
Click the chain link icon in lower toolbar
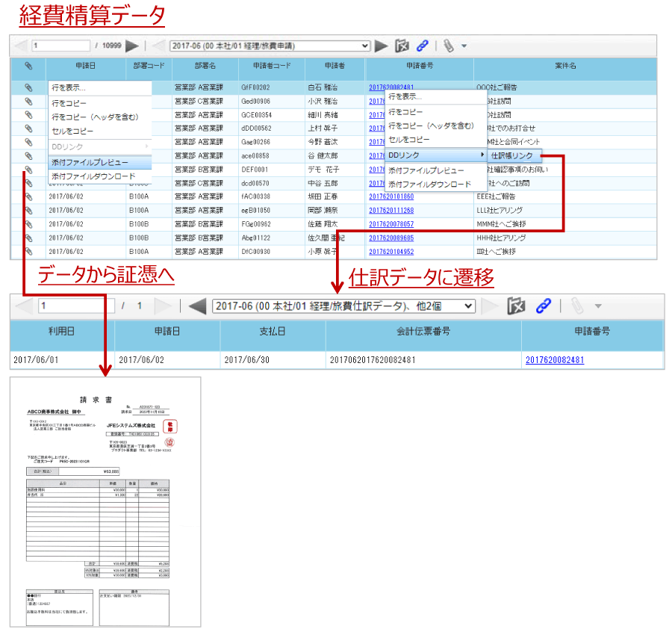click(x=544, y=306)
